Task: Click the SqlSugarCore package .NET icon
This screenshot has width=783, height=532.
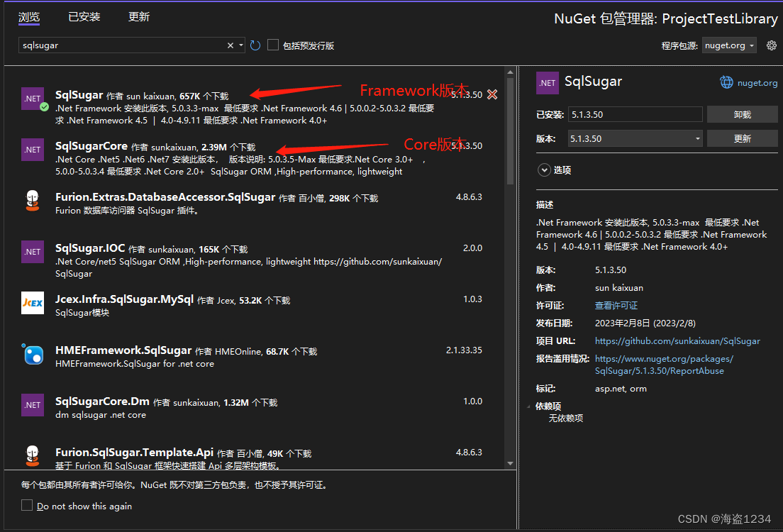Action: tap(33, 150)
